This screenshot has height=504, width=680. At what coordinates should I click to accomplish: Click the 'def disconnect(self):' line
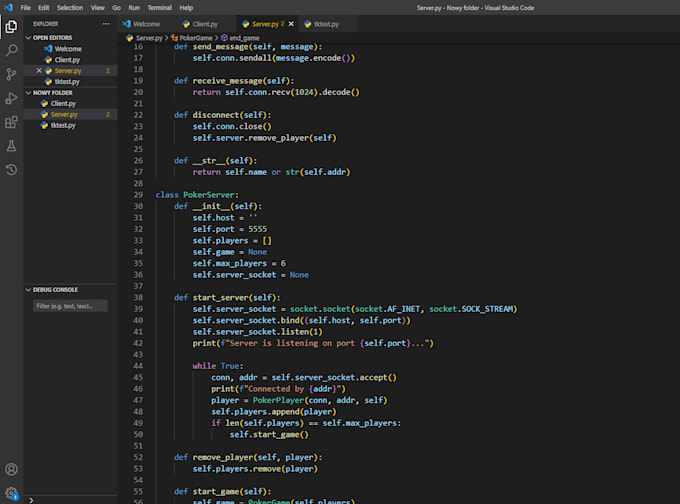pos(222,115)
